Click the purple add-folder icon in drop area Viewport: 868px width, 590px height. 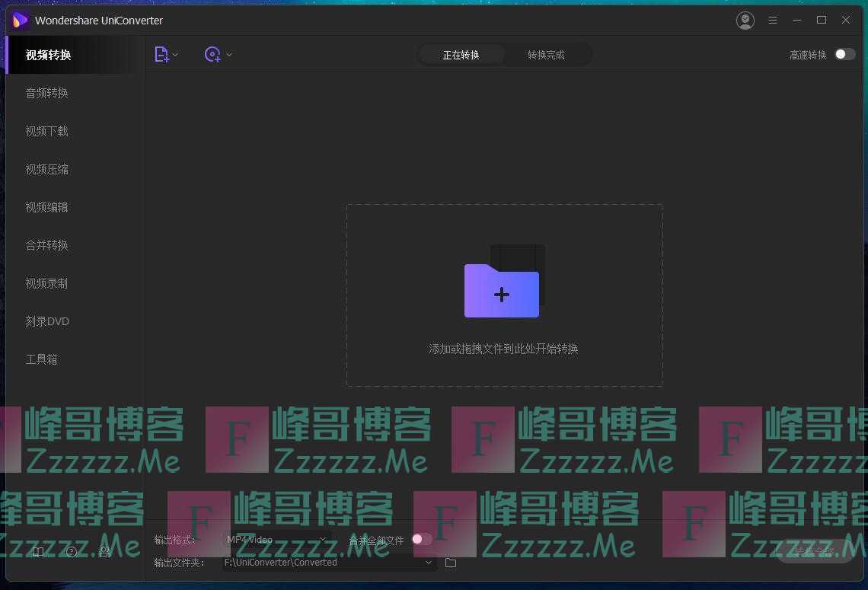coord(503,289)
